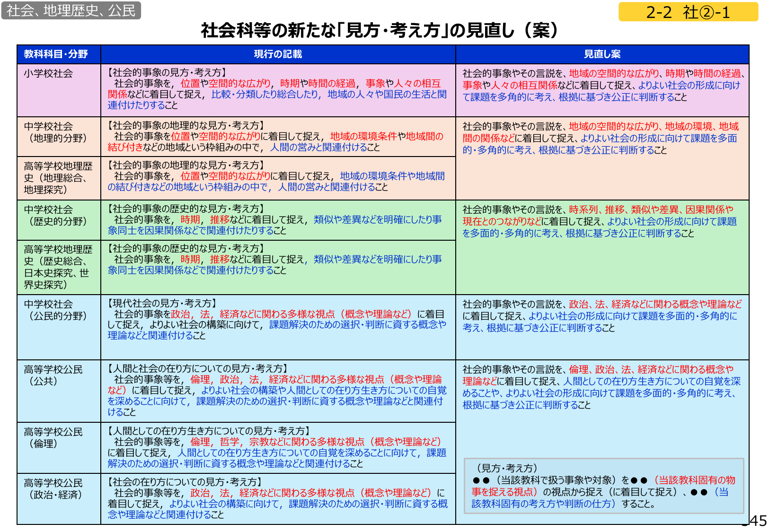
Task: Select the 高等学校地理歴史（地理総合、地理探究） cell
Action: click(x=59, y=178)
